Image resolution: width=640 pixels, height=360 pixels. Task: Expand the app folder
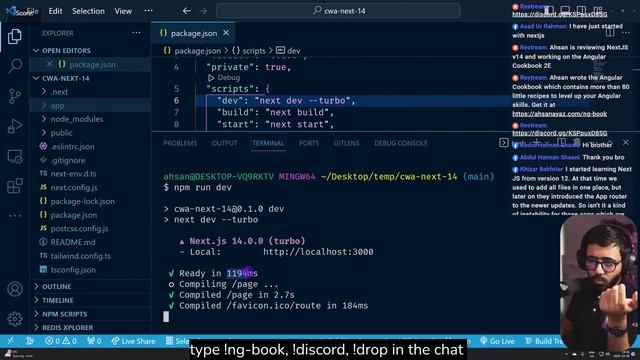click(x=91, y=105)
